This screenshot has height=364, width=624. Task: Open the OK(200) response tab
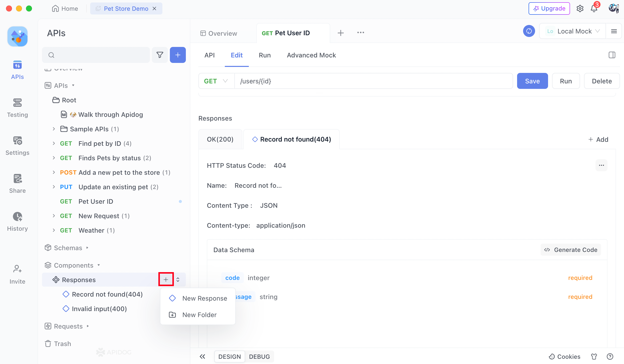[x=220, y=139]
